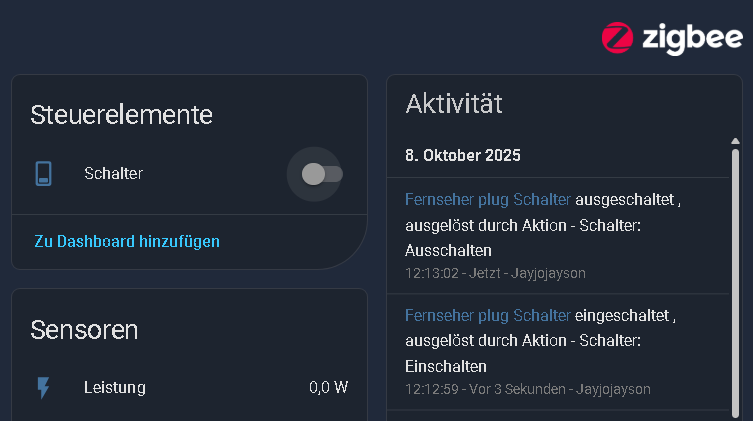
Task: Click the Aktivität scrollbar up arrow
Action: [735, 143]
